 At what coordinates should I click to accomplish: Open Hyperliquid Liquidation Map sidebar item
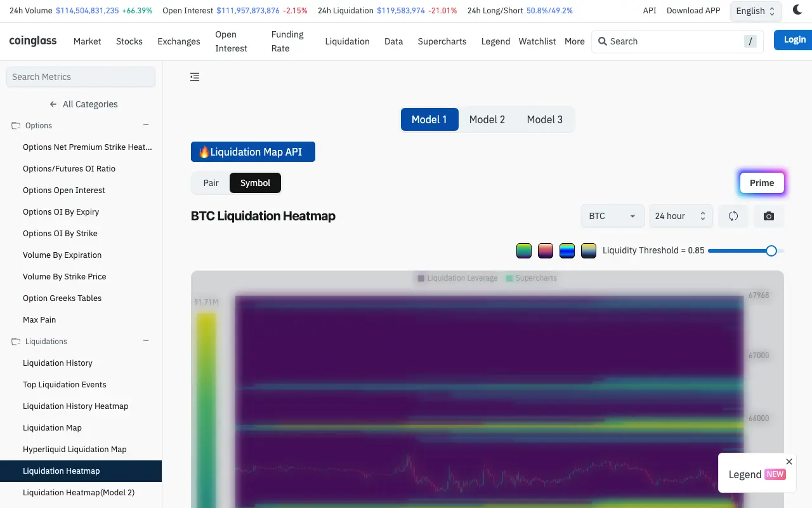[x=75, y=449]
